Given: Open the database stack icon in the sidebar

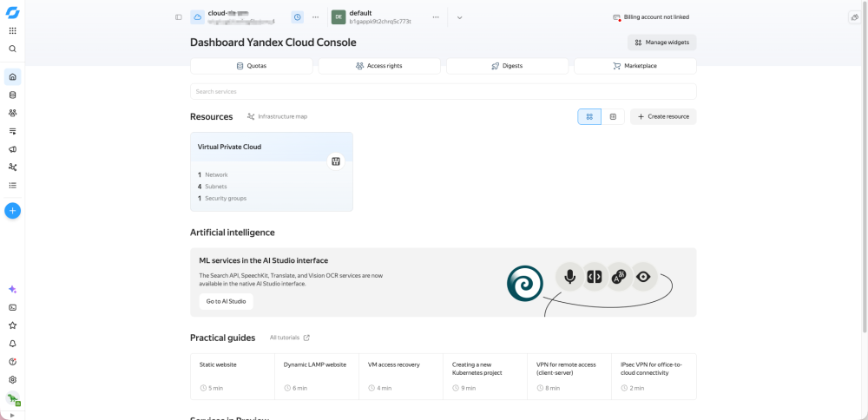Looking at the screenshot, I should pyautogui.click(x=13, y=95).
